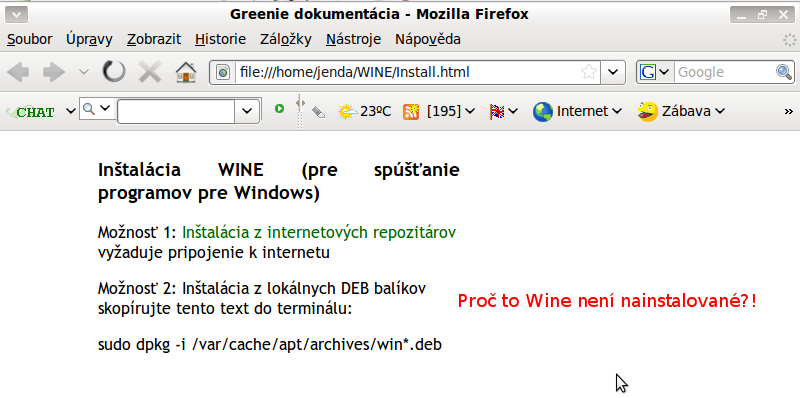Viewport: 800px width, 398px height.
Task: Stop loading with the X icon
Action: (x=150, y=72)
